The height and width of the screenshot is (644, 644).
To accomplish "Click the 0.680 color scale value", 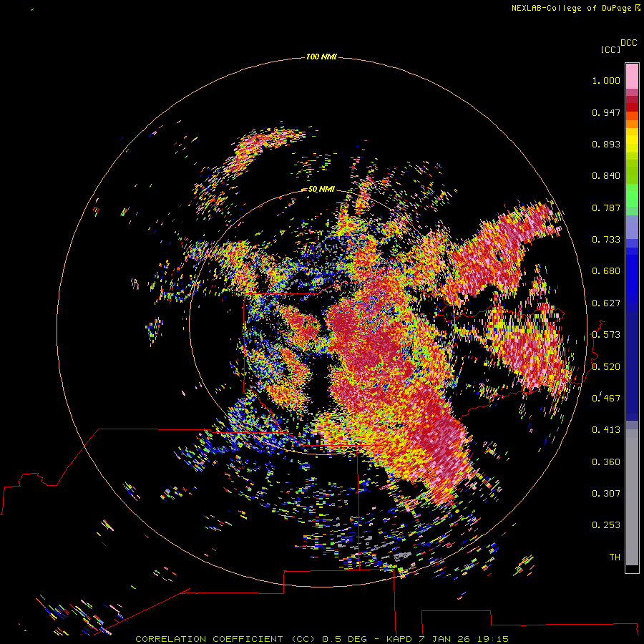I will [606, 271].
